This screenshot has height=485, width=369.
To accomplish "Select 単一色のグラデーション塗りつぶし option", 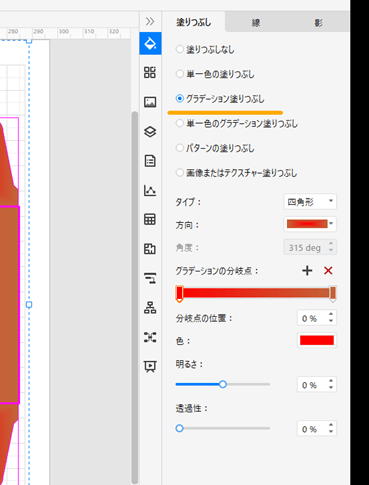I will tap(237, 124).
